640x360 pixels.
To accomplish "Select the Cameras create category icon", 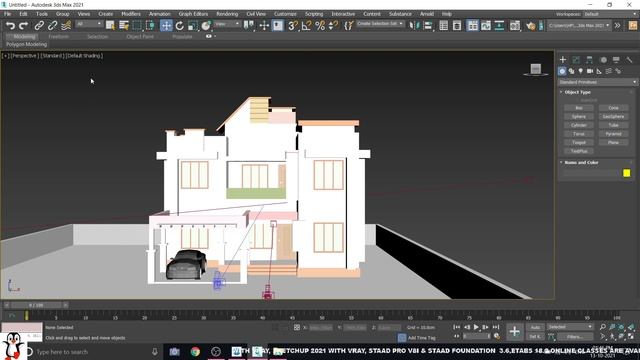I will point(590,71).
